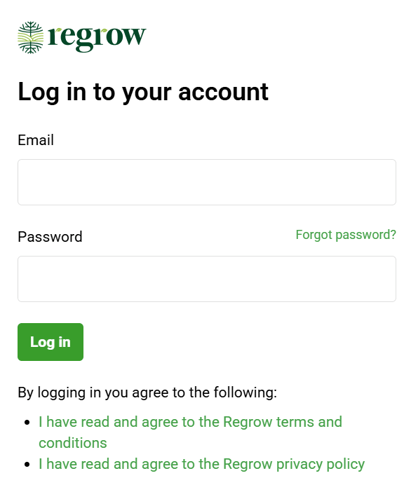Image resolution: width=404 pixels, height=492 pixels.
Task: Click the Regrow tree logo icon
Action: point(30,38)
